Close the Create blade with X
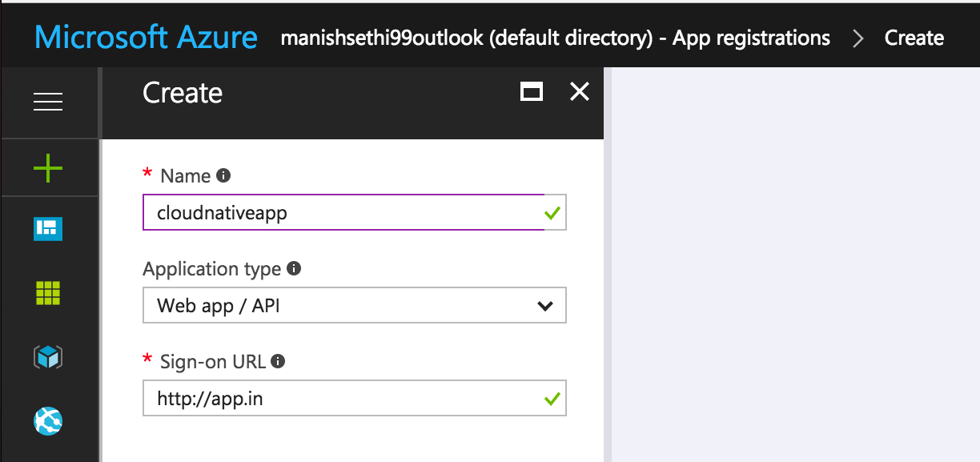The image size is (980, 462). tap(579, 92)
